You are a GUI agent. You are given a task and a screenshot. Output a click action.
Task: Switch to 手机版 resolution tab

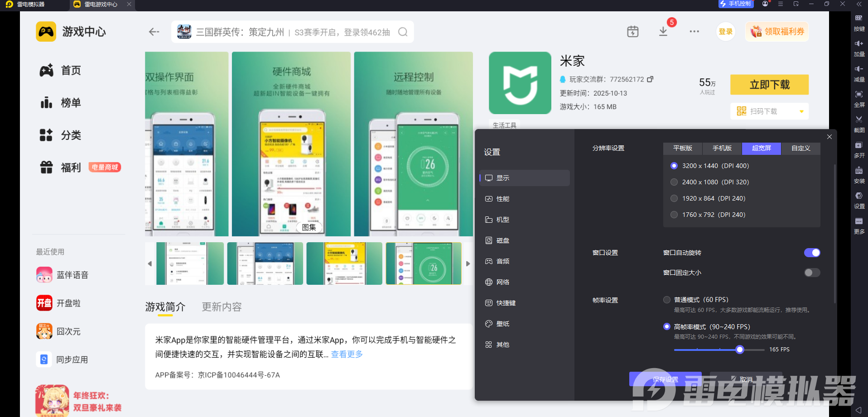tap(722, 149)
